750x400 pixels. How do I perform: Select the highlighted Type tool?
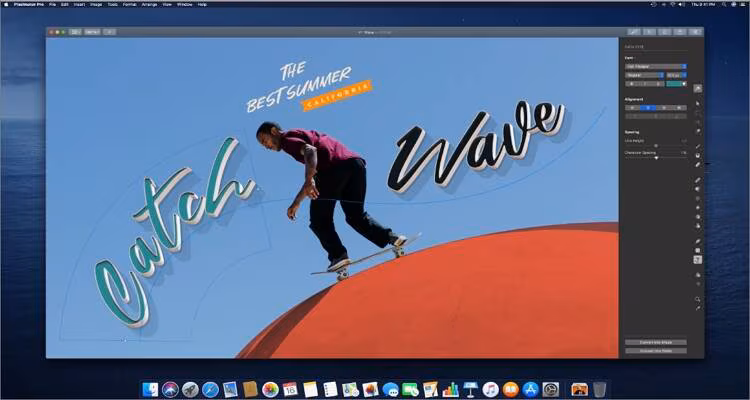tap(698, 260)
